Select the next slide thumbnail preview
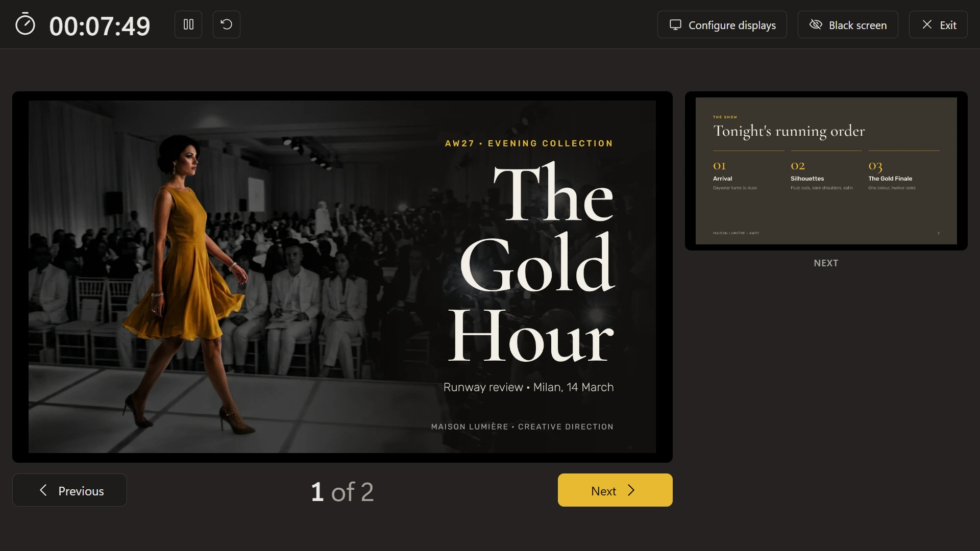 click(826, 171)
